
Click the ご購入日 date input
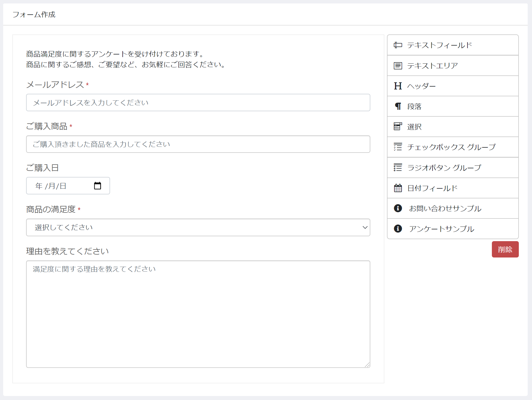(68, 186)
